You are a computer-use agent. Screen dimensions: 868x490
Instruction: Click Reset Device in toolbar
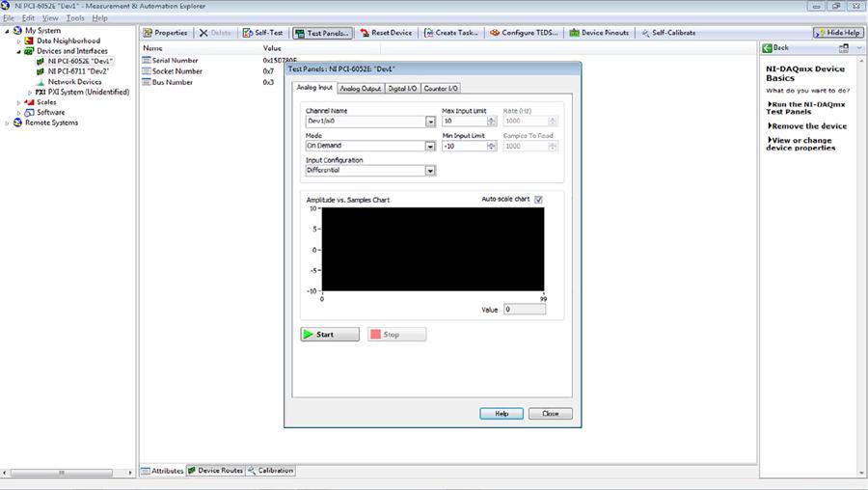point(386,33)
